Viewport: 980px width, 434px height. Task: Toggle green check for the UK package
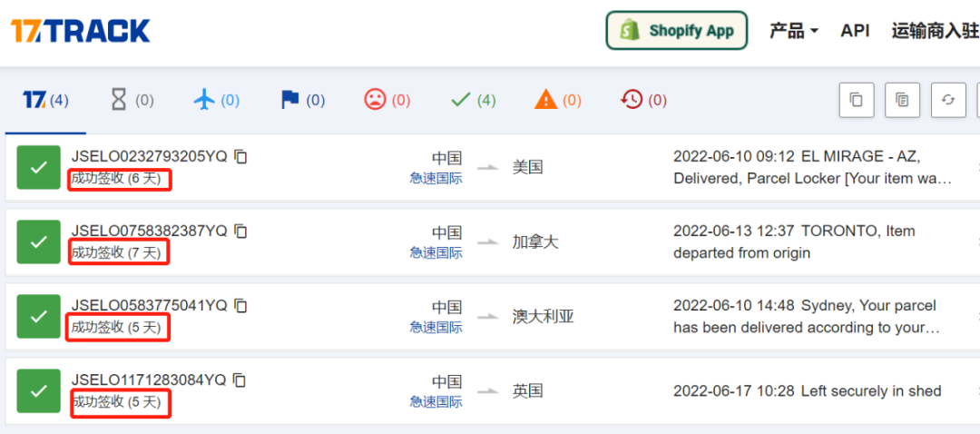pyautogui.click(x=38, y=390)
